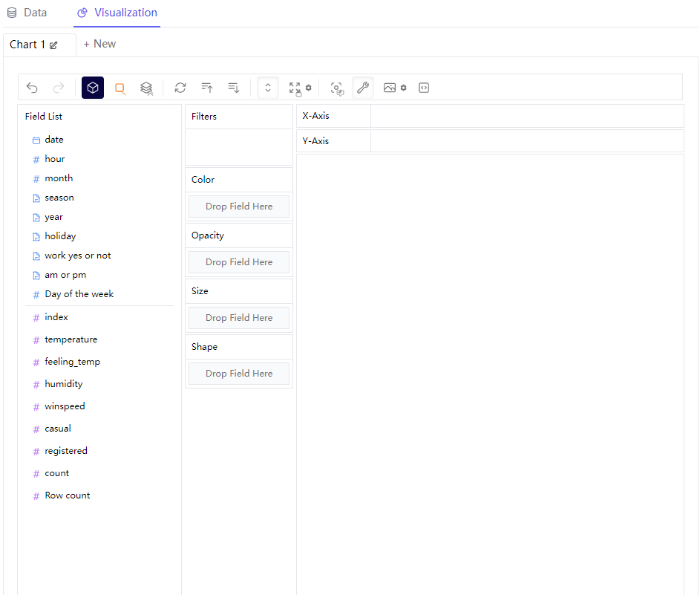Screen dimensions: 700x595
Task: Select the Visualization tab
Action: (x=117, y=13)
